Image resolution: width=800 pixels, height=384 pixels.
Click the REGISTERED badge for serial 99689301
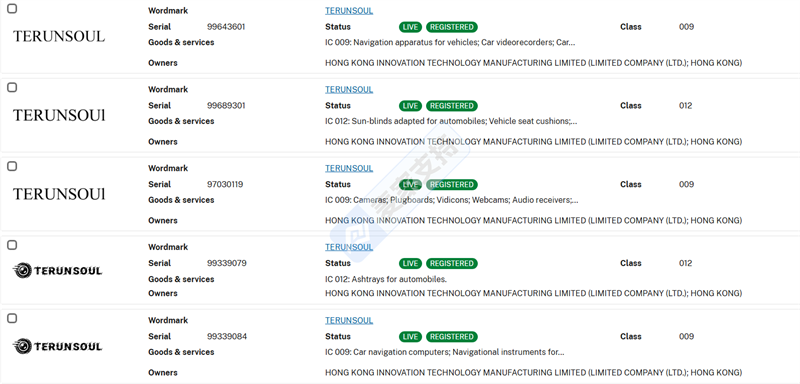(452, 106)
